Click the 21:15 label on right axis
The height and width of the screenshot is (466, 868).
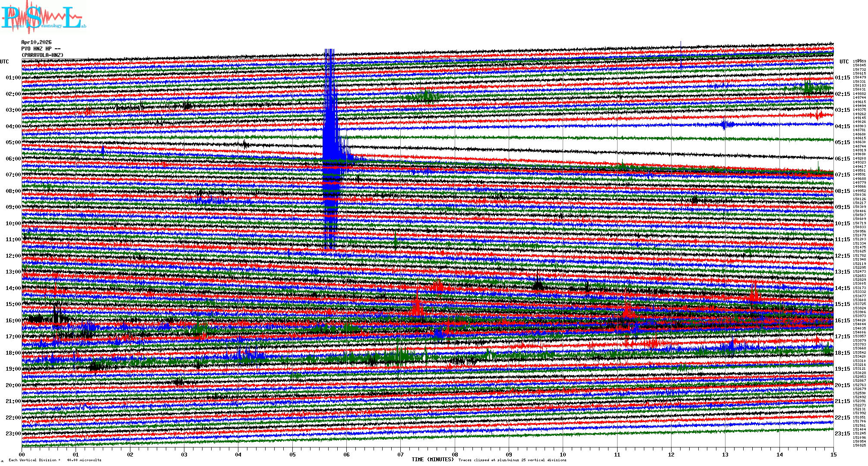[x=842, y=401]
